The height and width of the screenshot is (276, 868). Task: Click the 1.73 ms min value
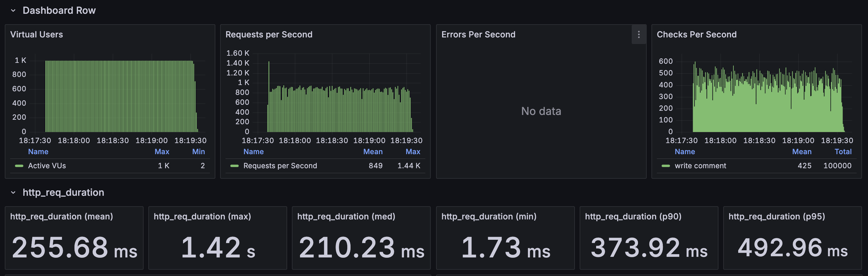[505, 248]
